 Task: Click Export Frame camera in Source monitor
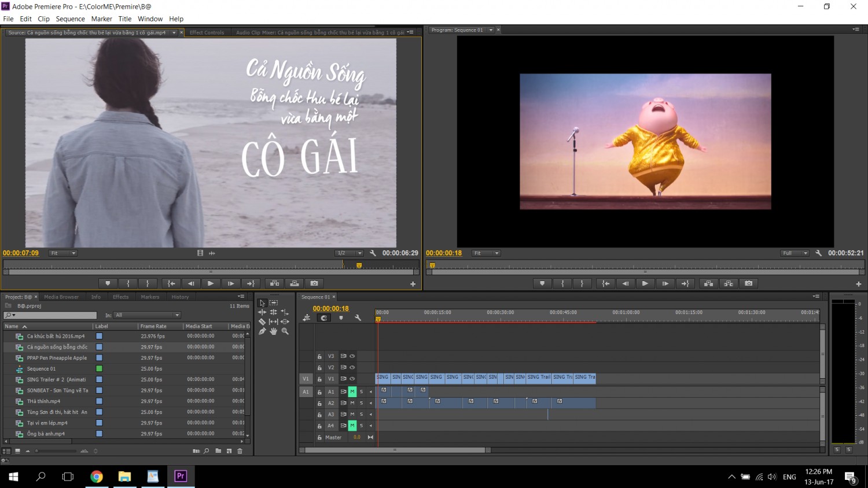[x=314, y=283]
